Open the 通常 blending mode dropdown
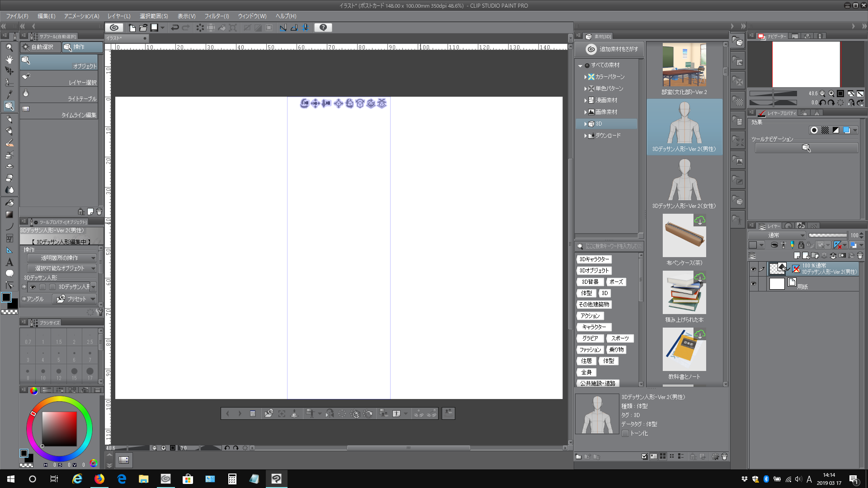The image size is (868, 488). (777, 235)
